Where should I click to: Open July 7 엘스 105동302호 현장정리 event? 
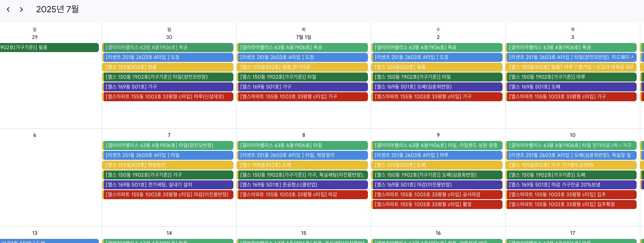168,165
